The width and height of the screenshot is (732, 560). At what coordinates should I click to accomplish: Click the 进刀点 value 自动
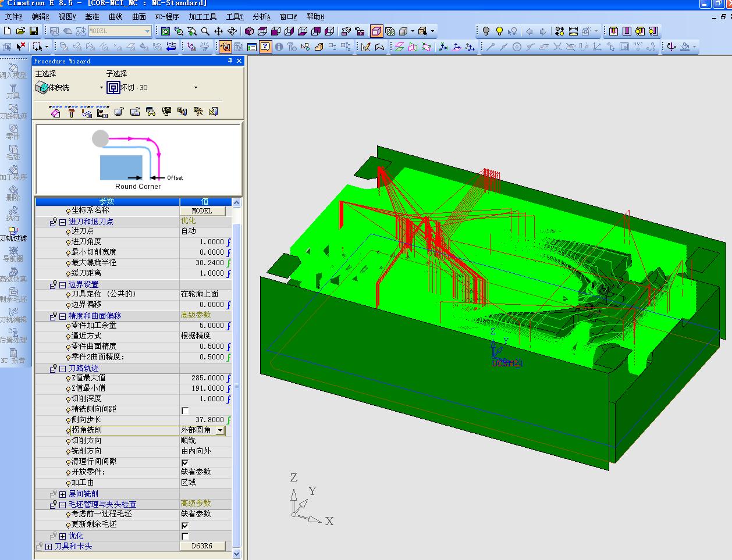[189, 231]
